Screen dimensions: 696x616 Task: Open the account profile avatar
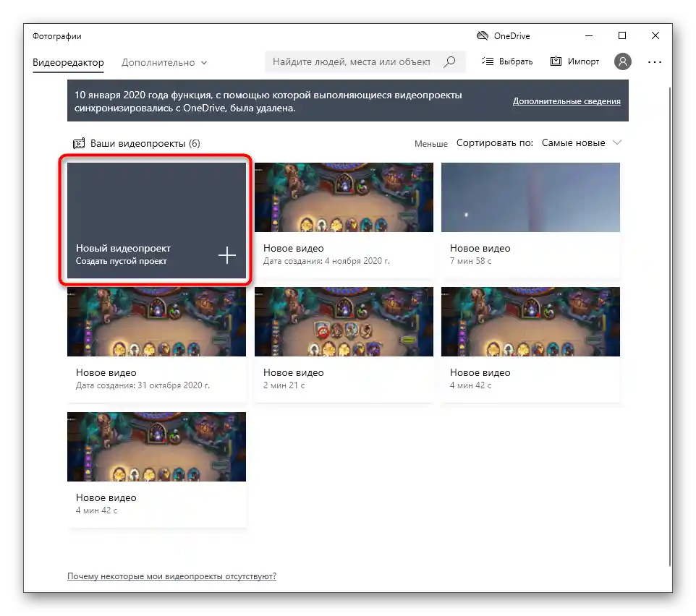point(622,61)
